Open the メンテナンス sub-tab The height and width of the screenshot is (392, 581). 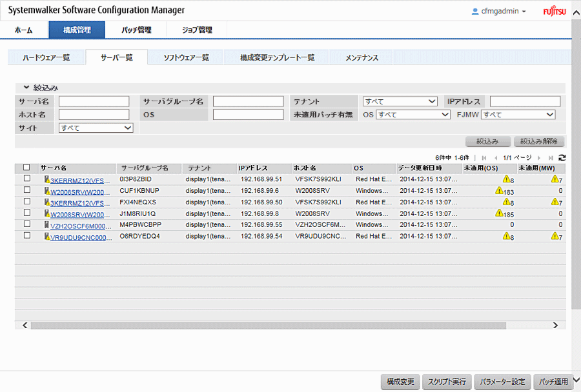[x=362, y=57]
